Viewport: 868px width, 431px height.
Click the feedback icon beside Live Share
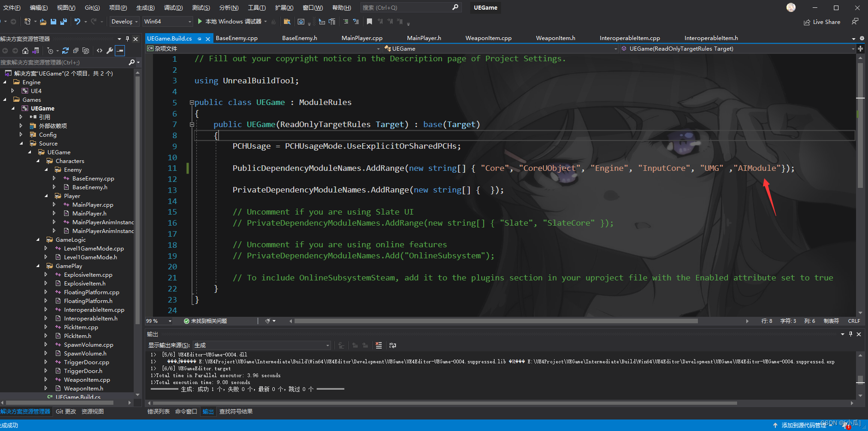[855, 22]
